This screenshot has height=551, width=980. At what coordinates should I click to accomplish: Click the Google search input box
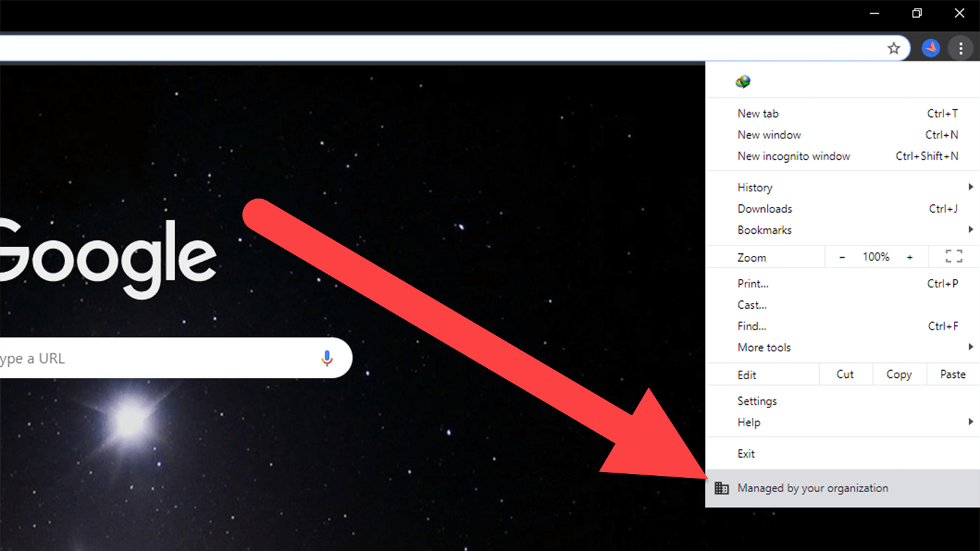coord(175,358)
